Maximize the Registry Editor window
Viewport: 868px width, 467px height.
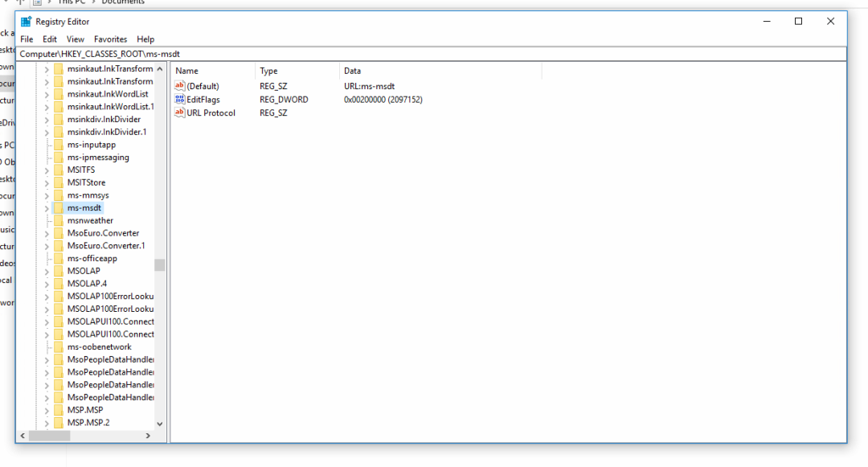coord(798,21)
